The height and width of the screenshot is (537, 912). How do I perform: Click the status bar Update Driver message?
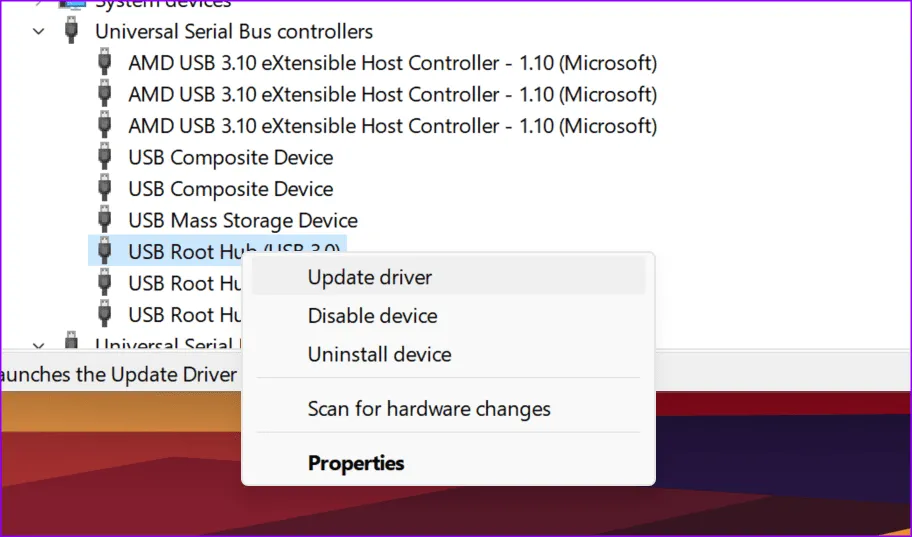point(120,375)
